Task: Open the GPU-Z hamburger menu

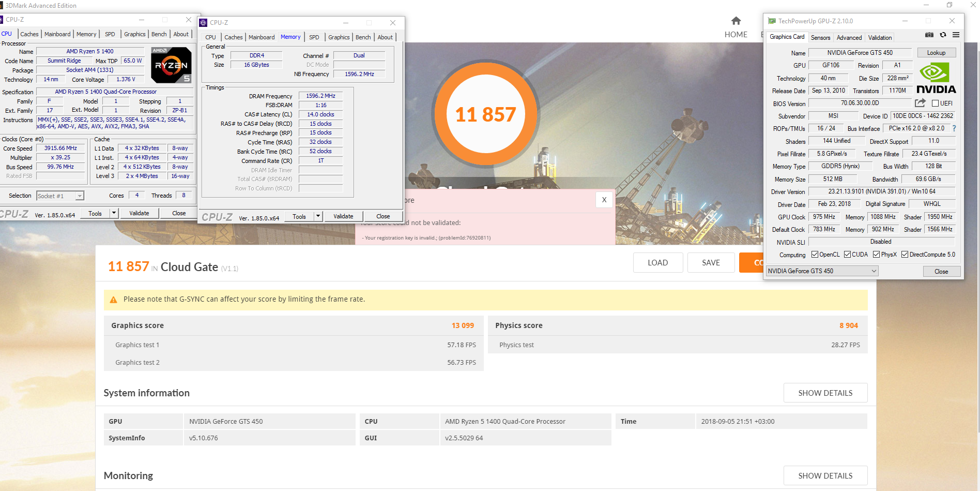Action: pos(956,35)
